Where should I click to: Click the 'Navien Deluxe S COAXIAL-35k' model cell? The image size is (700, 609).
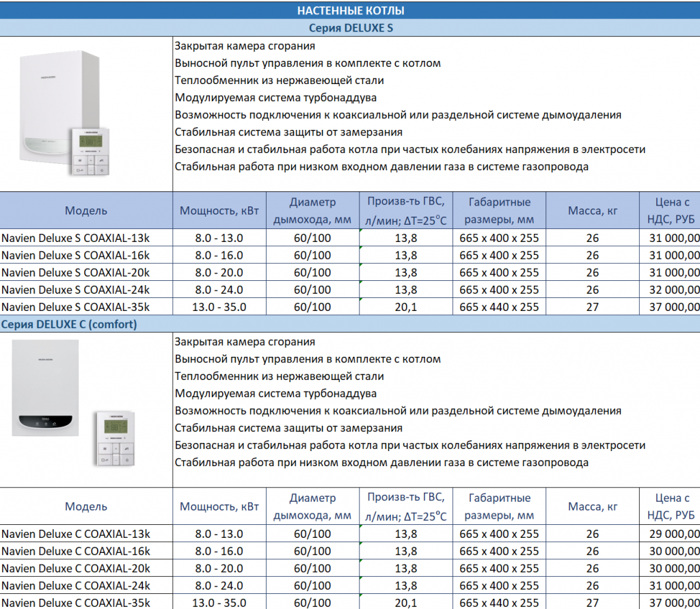pos(86,307)
